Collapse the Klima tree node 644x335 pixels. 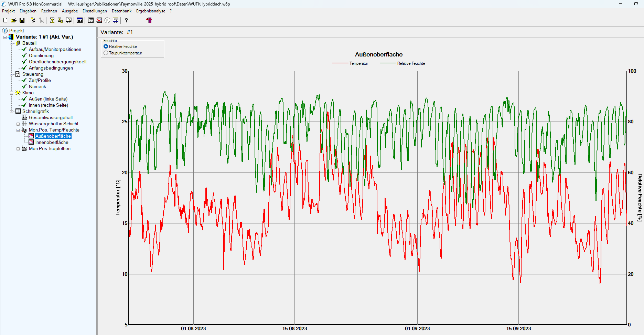pyautogui.click(x=12, y=93)
